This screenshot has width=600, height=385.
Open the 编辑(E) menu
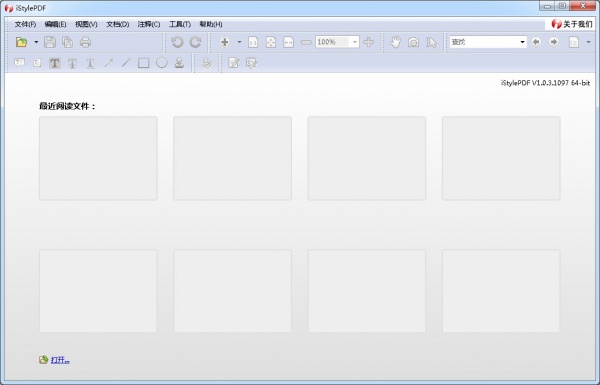point(55,24)
